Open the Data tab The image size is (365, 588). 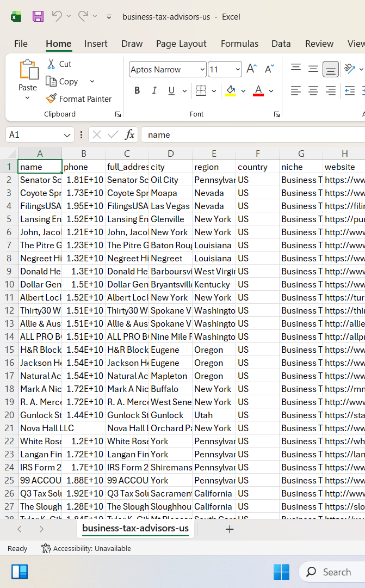[281, 44]
